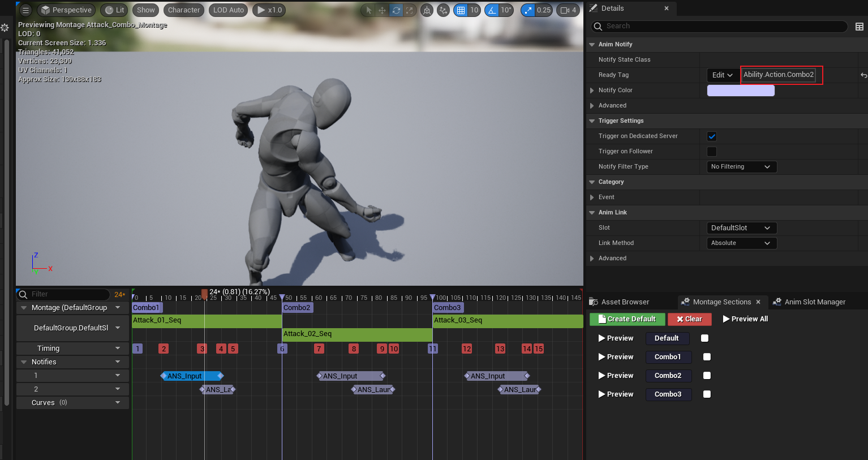Click the timeline Filter input field
The height and width of the screenshot is (460, 868).
point(63,295)
